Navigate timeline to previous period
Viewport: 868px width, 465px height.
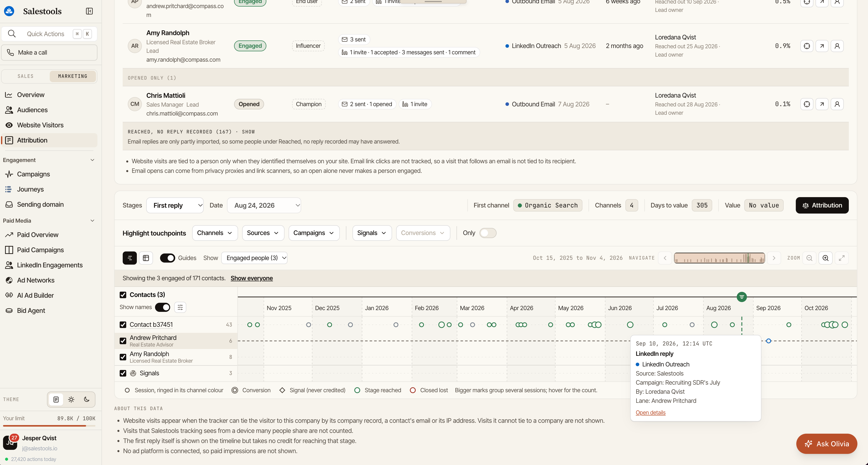click(x=665, y=258)
